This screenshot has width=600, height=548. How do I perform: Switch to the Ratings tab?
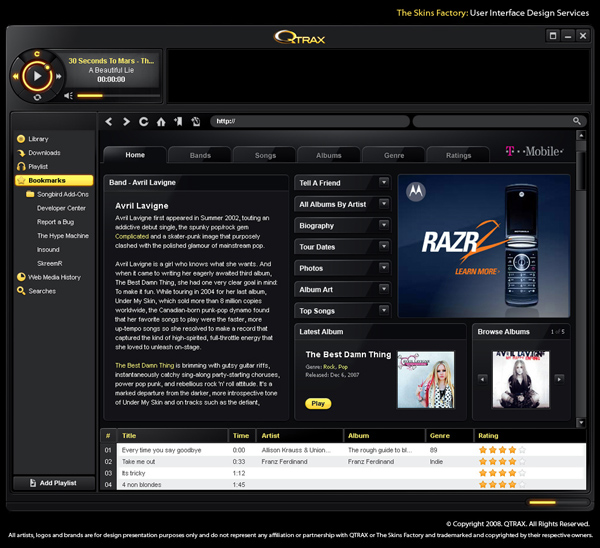tap(458, 155)
